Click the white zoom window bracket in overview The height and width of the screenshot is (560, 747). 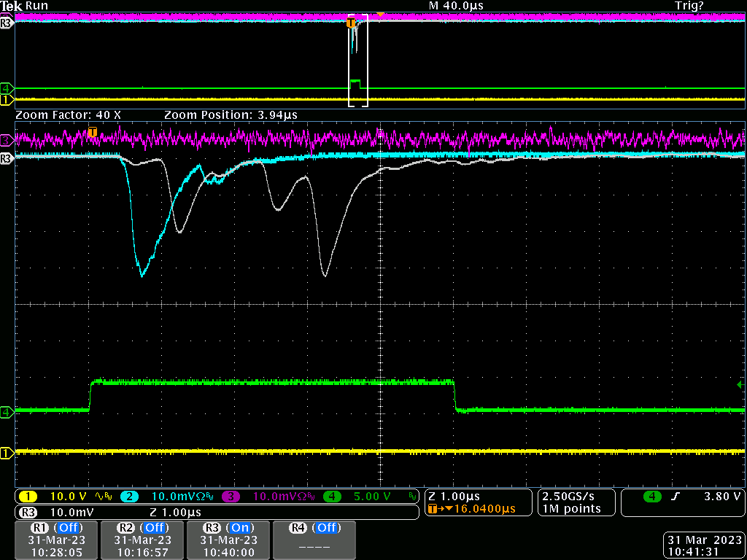tap(358, 61)
